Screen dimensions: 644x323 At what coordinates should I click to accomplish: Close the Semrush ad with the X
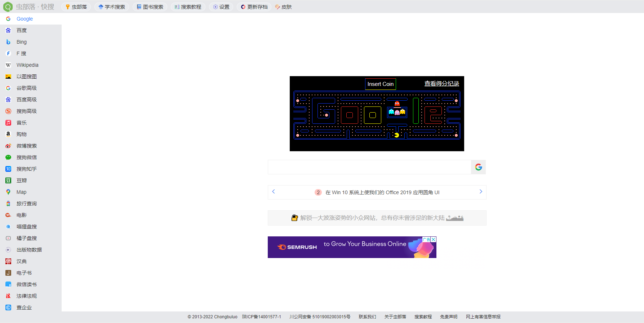click(434, 239)
